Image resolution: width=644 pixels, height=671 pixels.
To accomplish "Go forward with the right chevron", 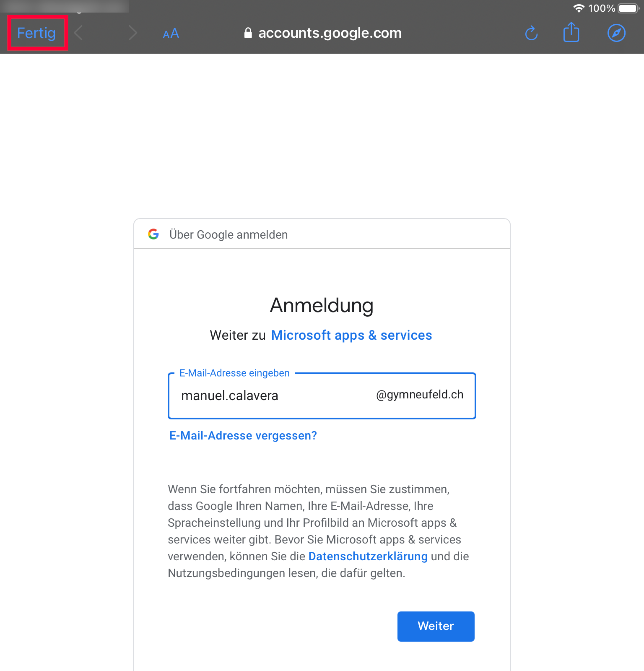I will (x=132, y=33).
